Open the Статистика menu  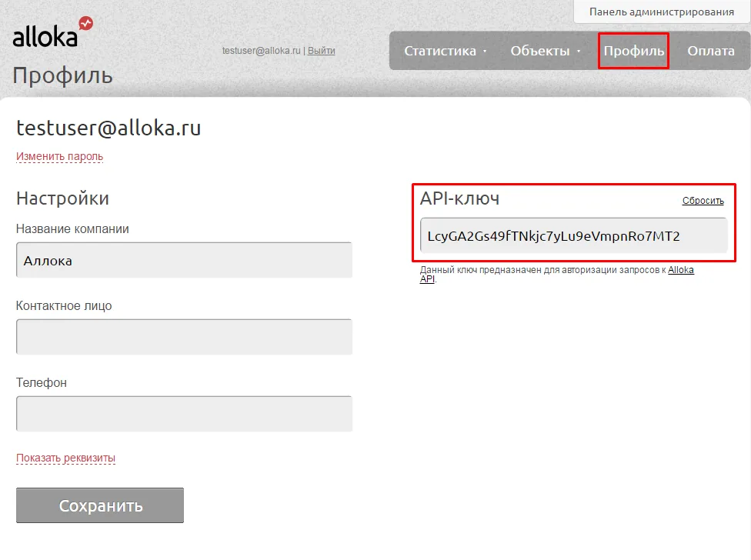coord(439,51)
